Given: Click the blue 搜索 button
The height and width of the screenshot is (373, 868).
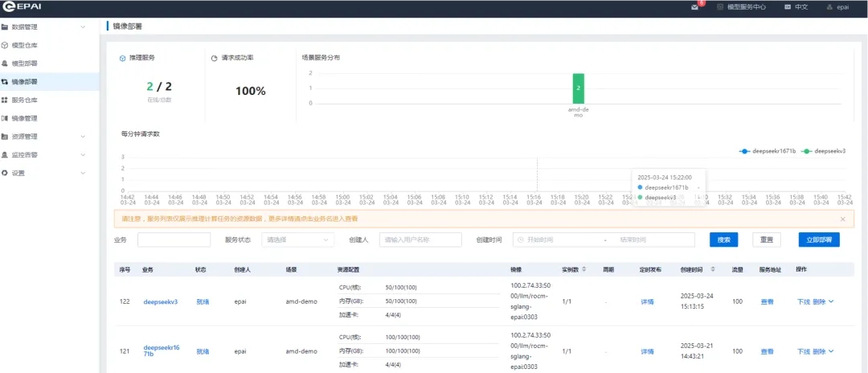Looking at the screenshot, I should (723, 240).
